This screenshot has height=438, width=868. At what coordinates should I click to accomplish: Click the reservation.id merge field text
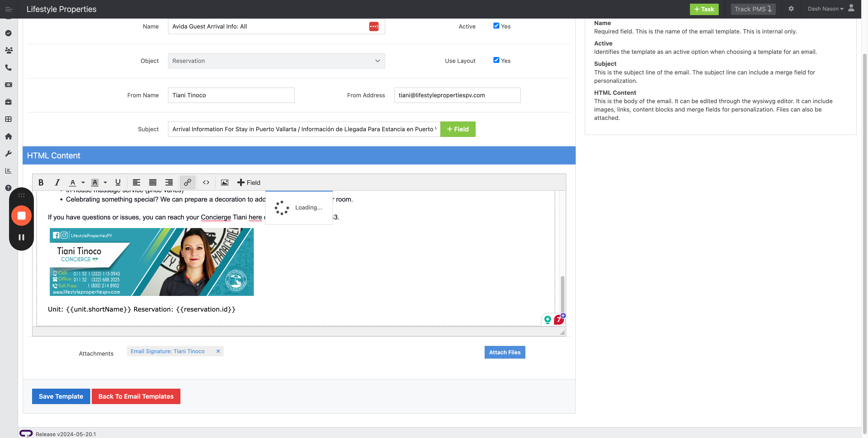pyautogui.click(x=205, y=309)
